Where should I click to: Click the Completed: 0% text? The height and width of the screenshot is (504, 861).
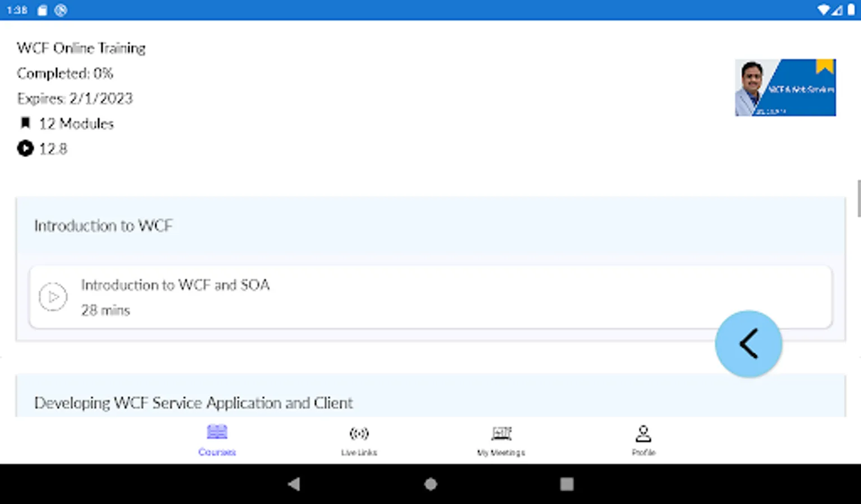pyautogui.click(x=65, y=73)
